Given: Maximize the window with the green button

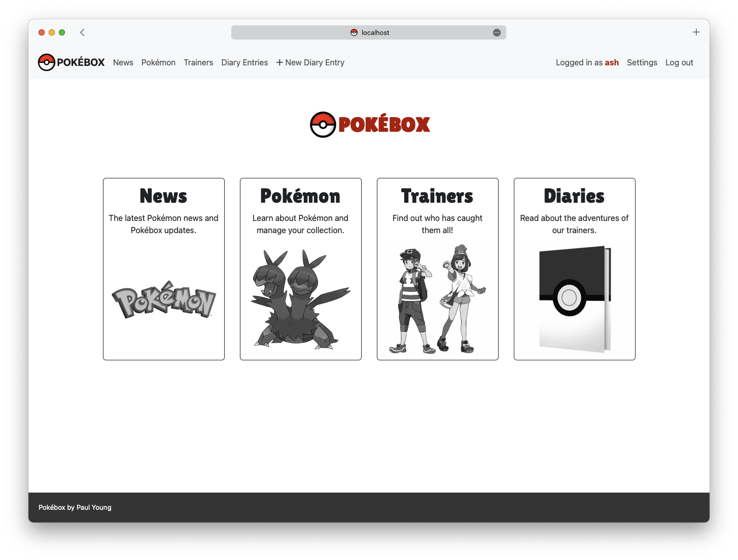Looking at the screenshot, I should pyautogui.click(x=62, y=32).
